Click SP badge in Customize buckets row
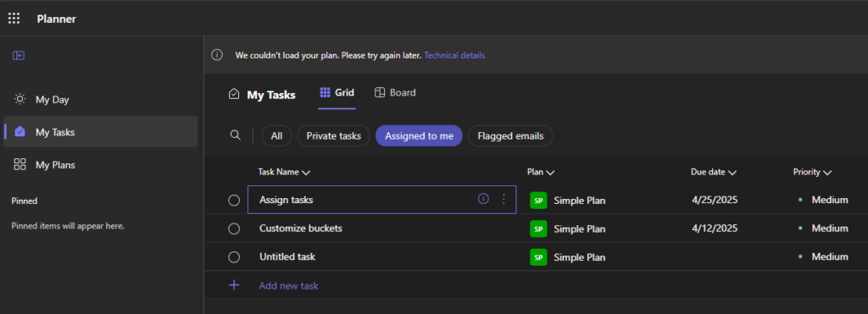The image size is (868, 314). point(538,229)
